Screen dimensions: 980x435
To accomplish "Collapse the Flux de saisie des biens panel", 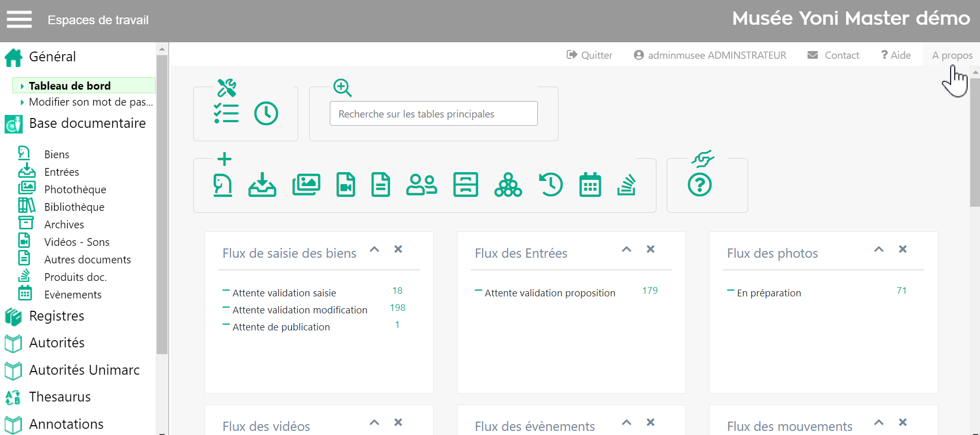I will [x=375, y=249].
